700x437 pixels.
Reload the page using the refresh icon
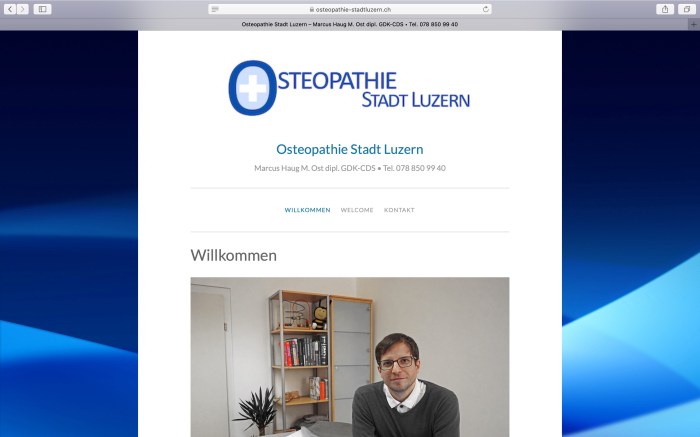pyautogui.click(x=486, y=9)
